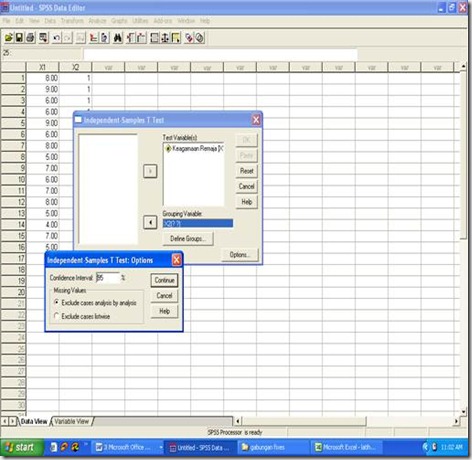Click the Options button in T Test dialog
472x460 pixels.
point(240,255)
